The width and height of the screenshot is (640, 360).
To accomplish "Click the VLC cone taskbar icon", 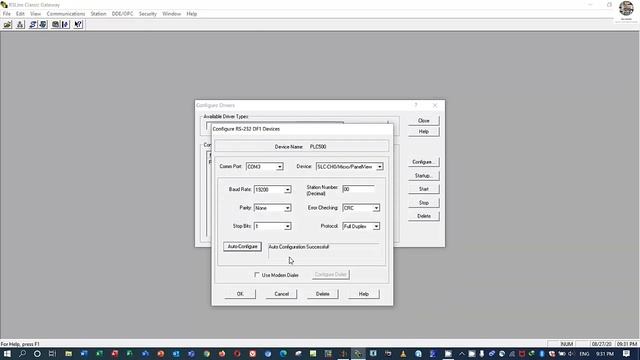I will (403, 354).
